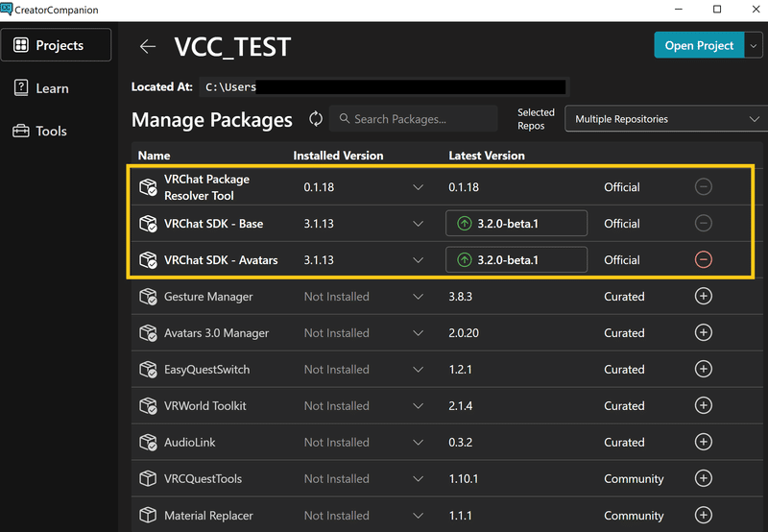Click 'Not Installed' for VRWorld Toolkit
768x532 pixels.
tap(337, 405)
